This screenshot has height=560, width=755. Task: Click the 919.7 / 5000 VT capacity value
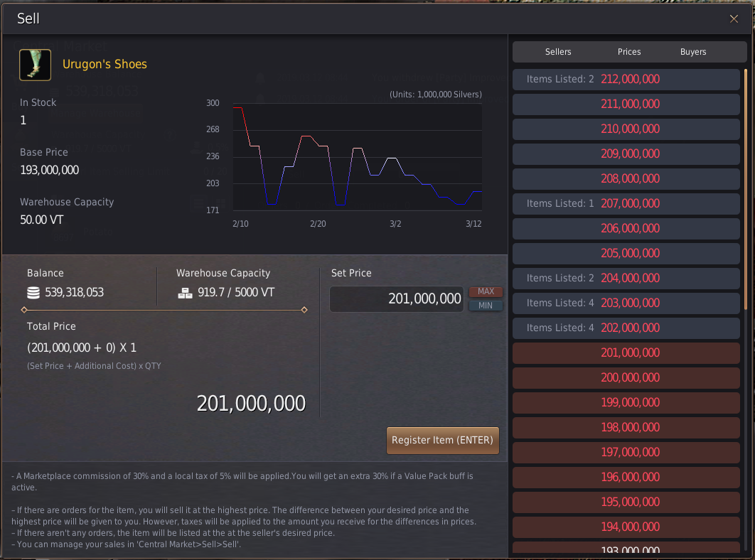point(236,293)
